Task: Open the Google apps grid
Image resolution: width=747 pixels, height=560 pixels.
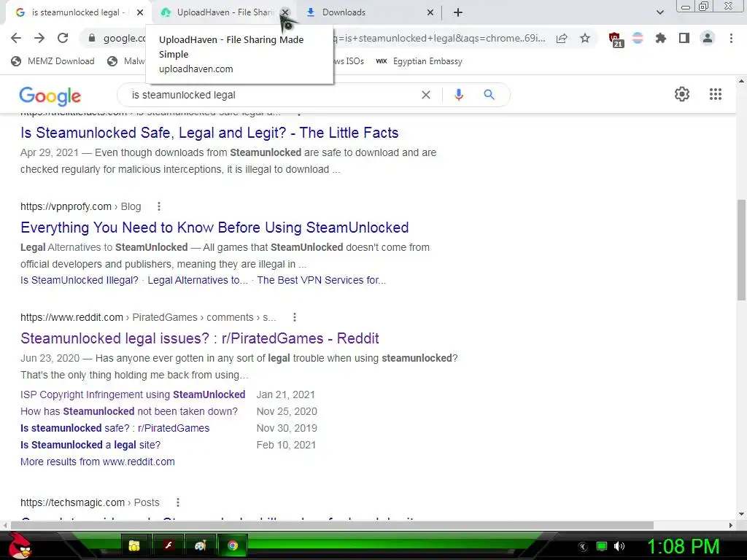Action: pos(715,94)
